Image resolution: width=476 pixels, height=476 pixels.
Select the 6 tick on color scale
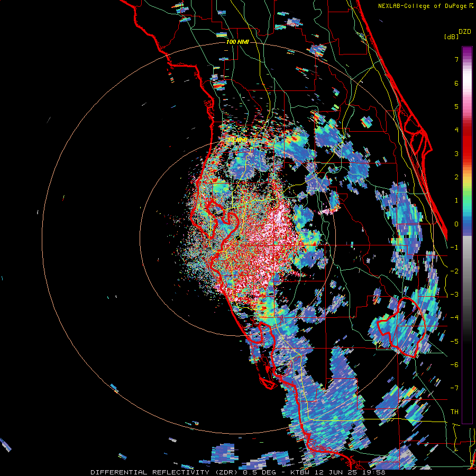(x=456, y=83)
